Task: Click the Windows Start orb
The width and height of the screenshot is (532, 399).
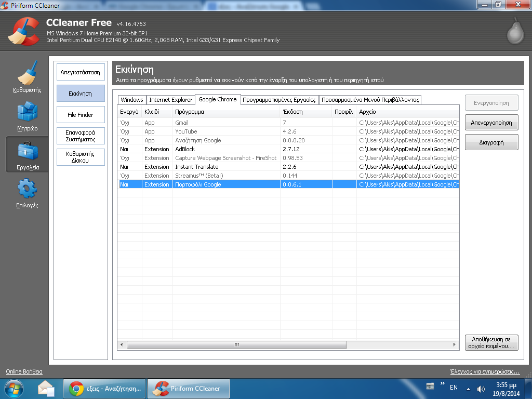Action: 14,388
